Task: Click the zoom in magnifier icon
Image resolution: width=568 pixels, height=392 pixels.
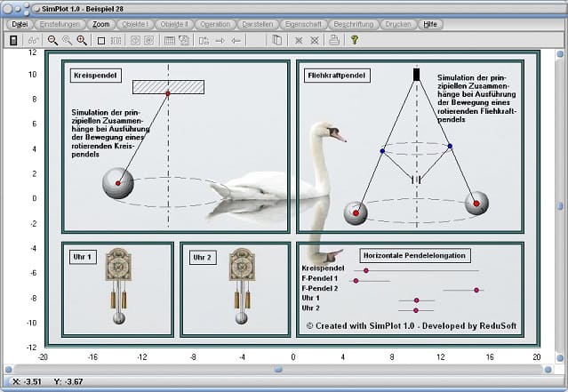Action: 82,40
